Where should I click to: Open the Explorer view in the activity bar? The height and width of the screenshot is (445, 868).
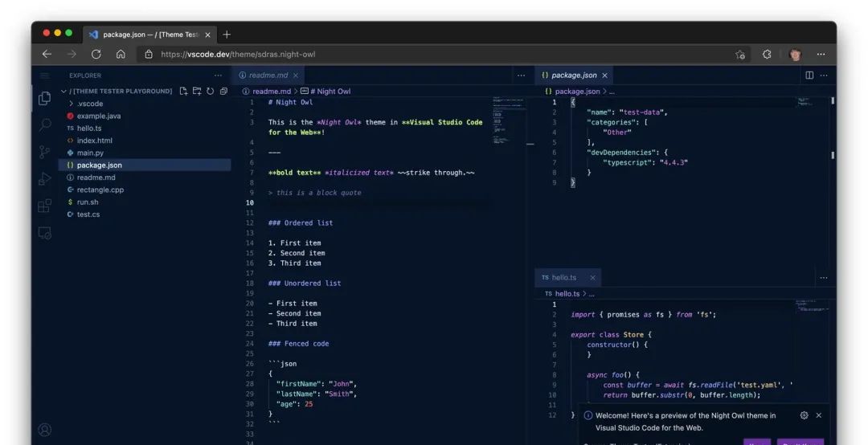coord(45,98)
